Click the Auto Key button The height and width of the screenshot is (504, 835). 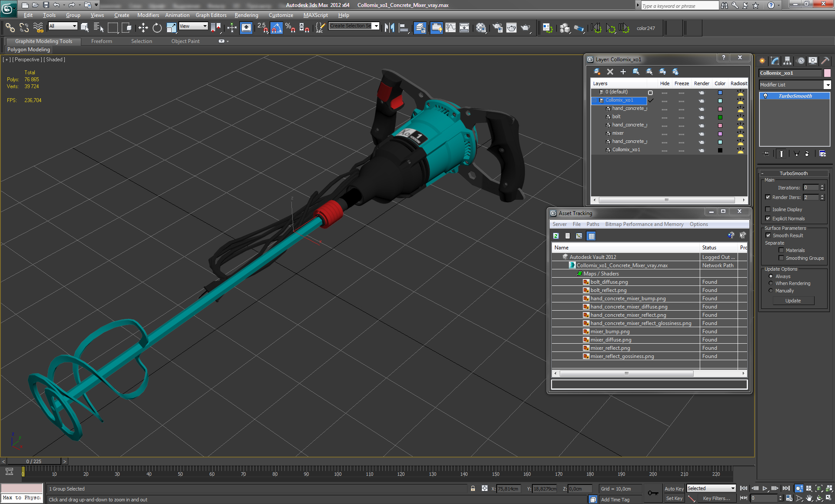[x=674, y=489]
